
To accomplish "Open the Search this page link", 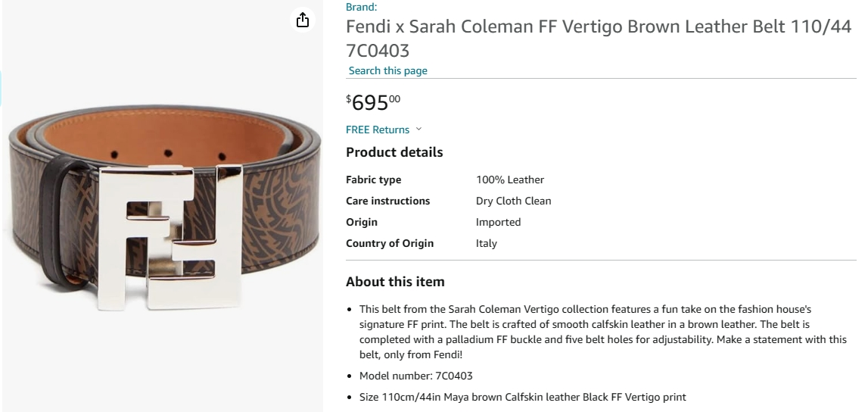I will click(x=388, y=70).
